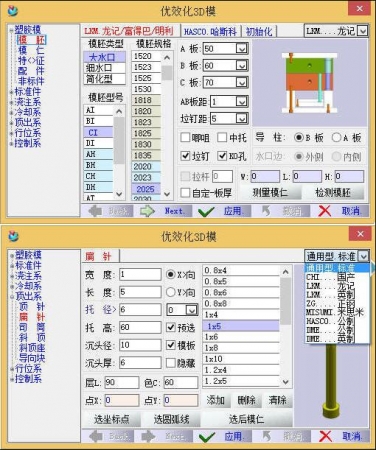The width and height of the screenshot is (376, 450).
Task: Select guide pillar A 板 radio button
Action: tap(336, 138)
